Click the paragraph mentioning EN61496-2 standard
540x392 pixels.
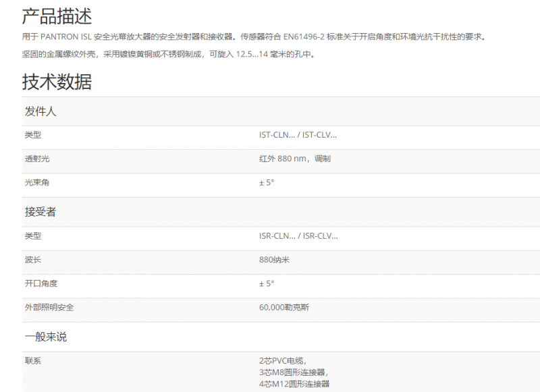tap(253, 37)
